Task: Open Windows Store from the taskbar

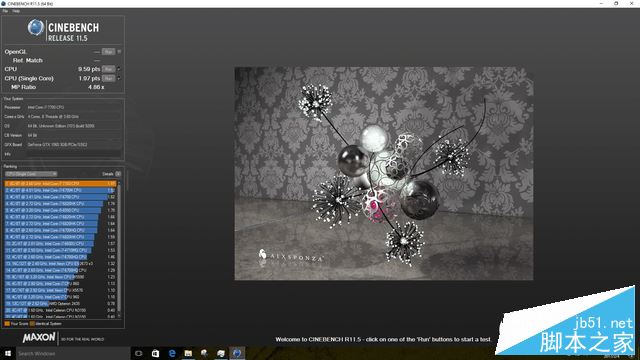Action: 156,353
